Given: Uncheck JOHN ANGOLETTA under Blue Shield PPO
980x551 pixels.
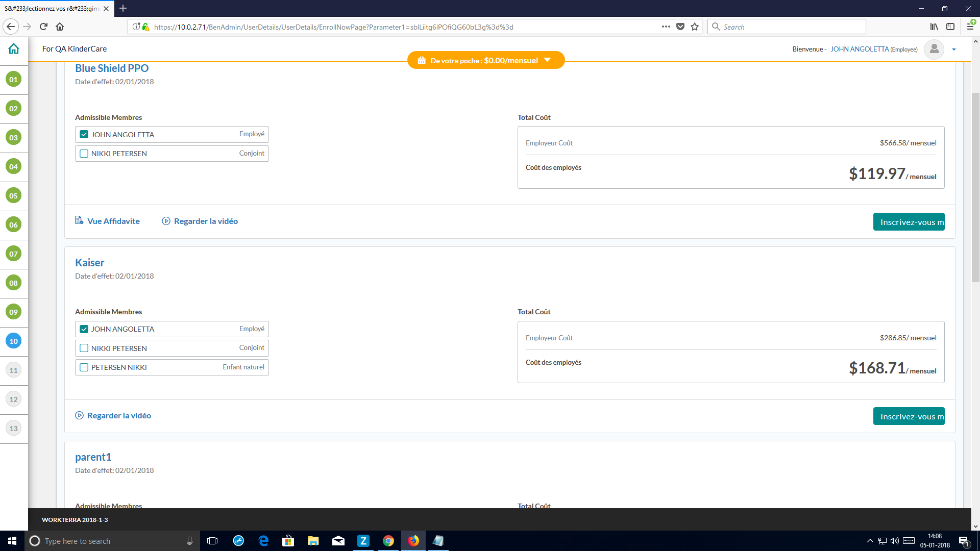Looking at the screenshot, I should pyautogui.click(x=84, y=135).
